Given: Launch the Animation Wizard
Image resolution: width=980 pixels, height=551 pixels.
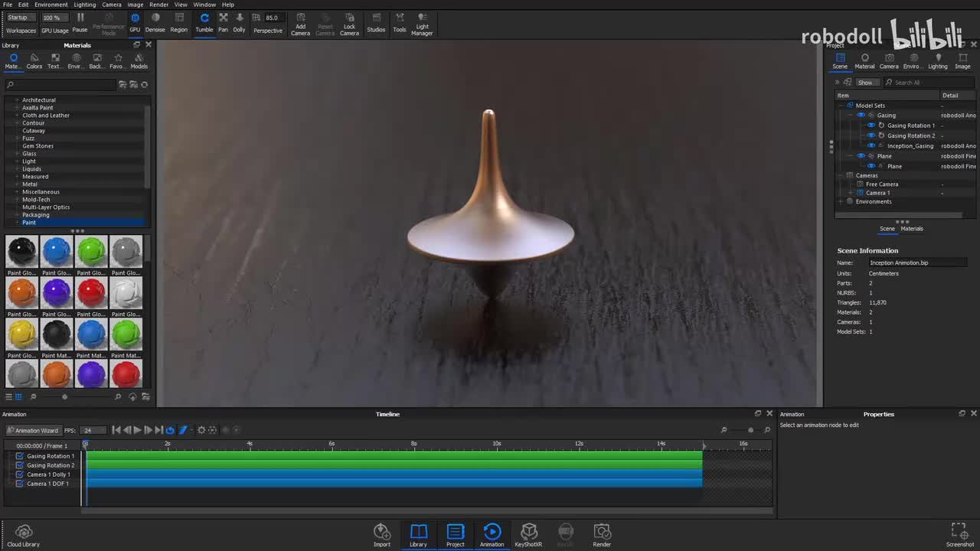Looking at the screenshot, I should pos(33,430).
